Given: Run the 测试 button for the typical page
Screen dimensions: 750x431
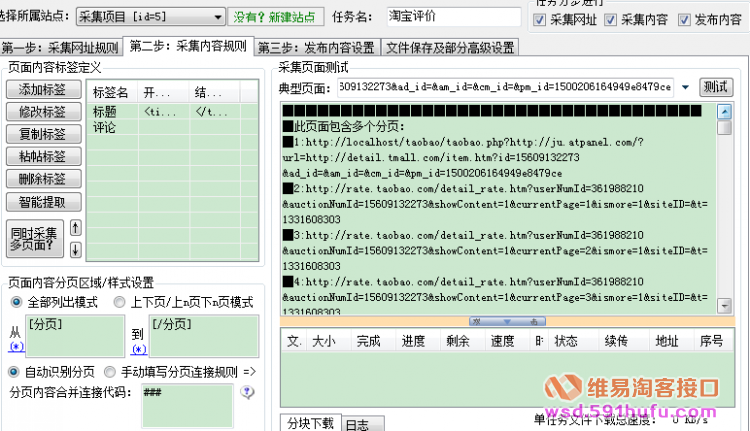Looking at the screenshot, I should click(x=716, y=87).
